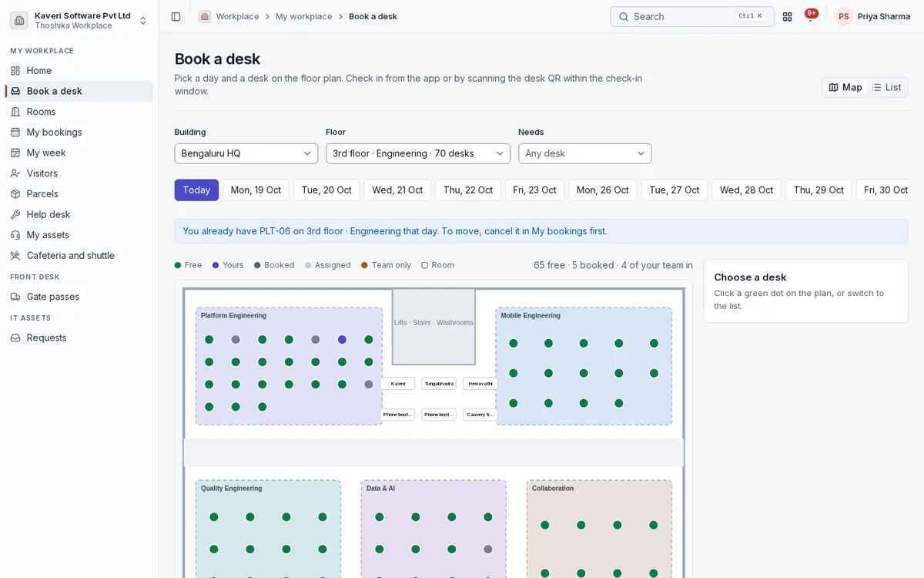The width and height of the screenshot is (924, 578).
Task: Open the Needs Any desk dropdown
Action: tap(585, 153)
